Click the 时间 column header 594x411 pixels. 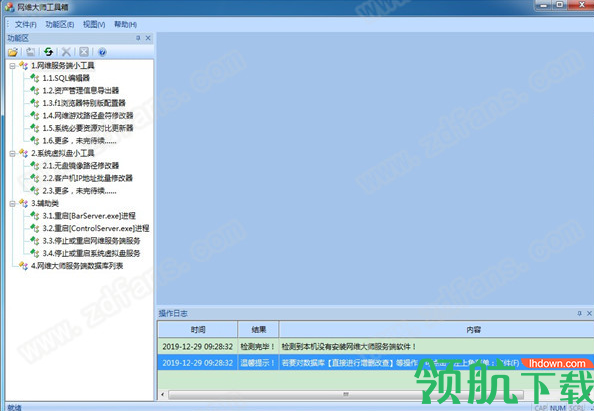pyautogui.click(x=198, y=330)
